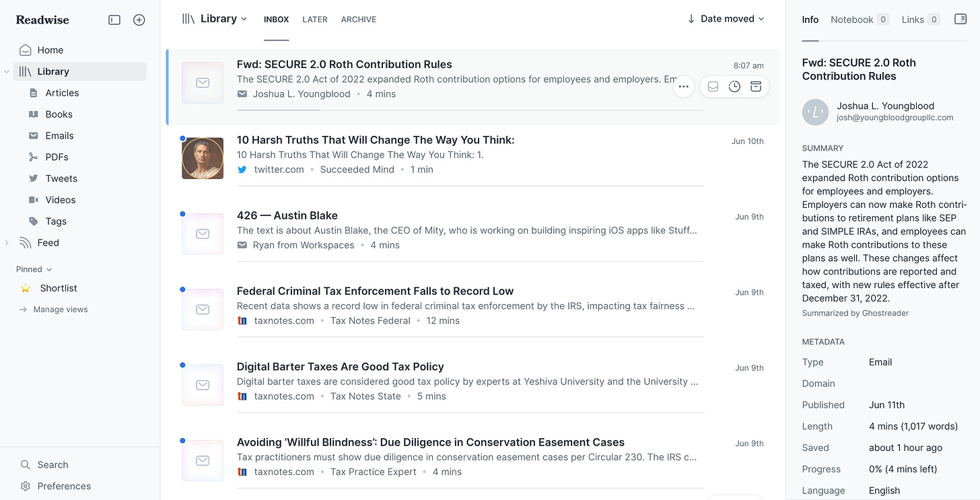The image size is (980, 500).
Task: Click taxnotes.com on Tax Notes State row
Action: tap(284, 396)
